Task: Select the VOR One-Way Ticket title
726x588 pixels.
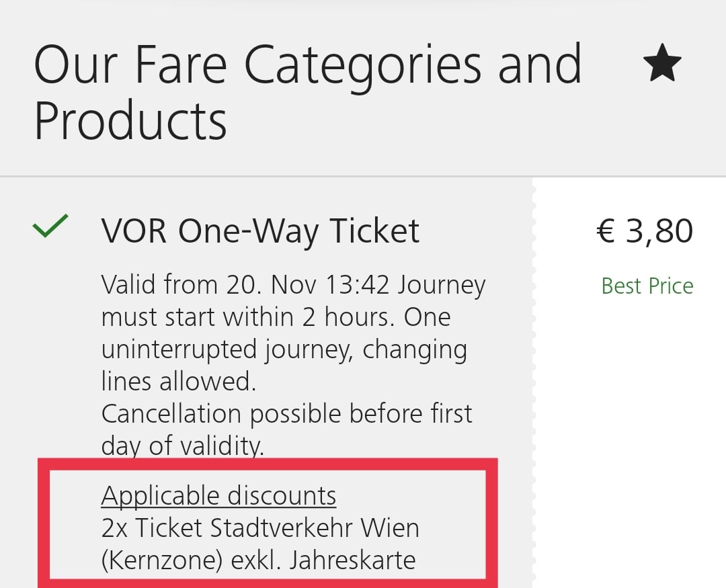Action: coord(260,231)
